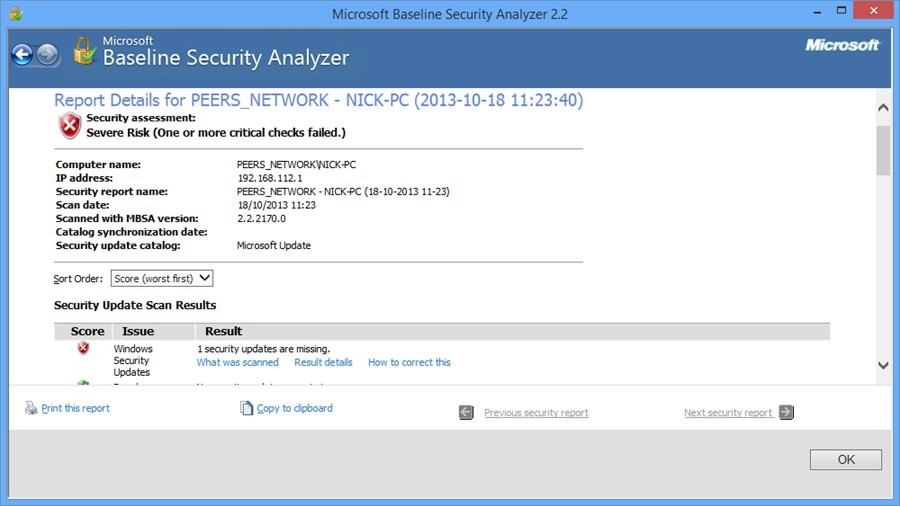This screenshot has height=506, width=900.
Task: Click red shield next to Windows Security Updates
Action: tap(83, 348)
